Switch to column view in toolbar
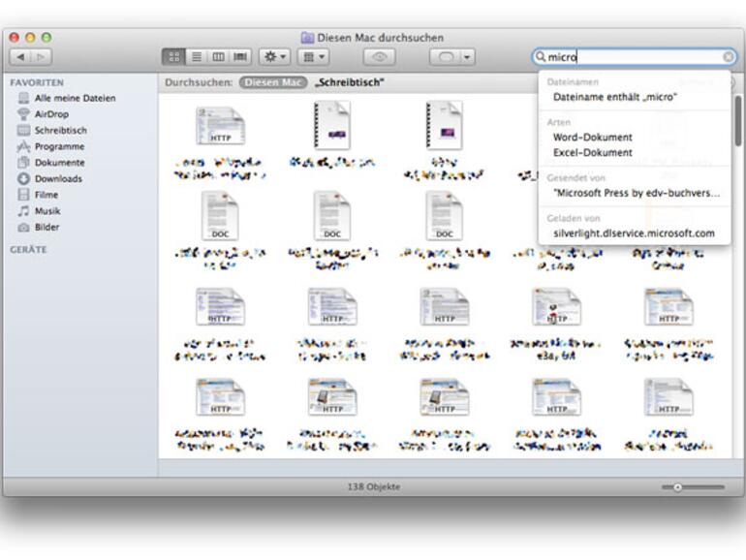Image resolution: width=746 pixels, height=560 pixels. coord(219,57)
